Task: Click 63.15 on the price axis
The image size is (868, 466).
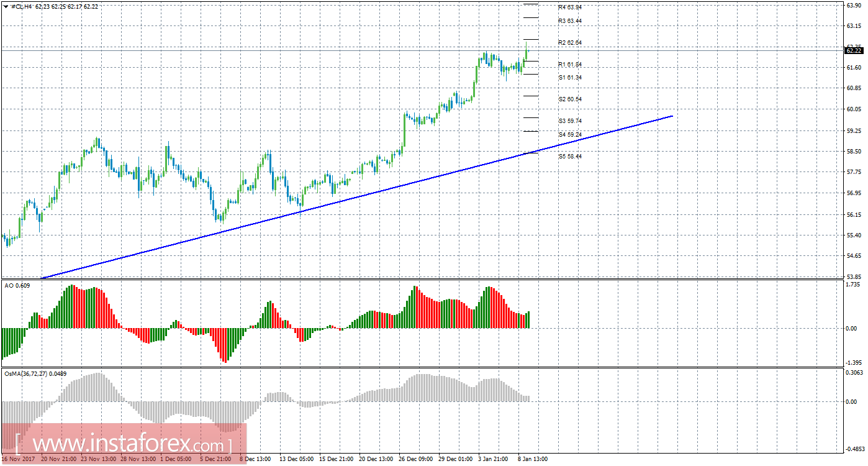Action: coord(854,26)
